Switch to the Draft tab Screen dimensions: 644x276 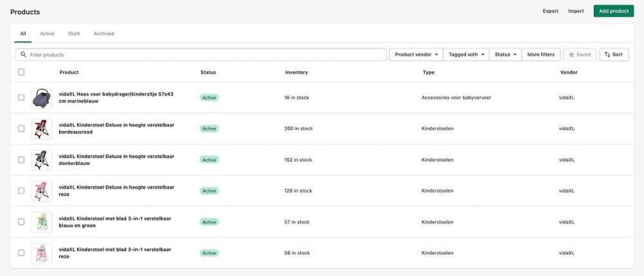click(x=74, y=34)
